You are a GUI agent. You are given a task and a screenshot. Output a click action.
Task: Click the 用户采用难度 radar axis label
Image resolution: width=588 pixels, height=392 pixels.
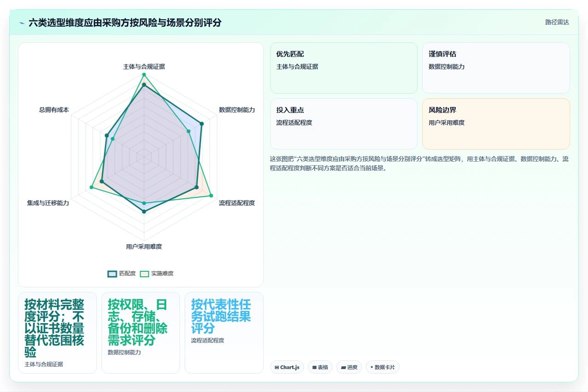(144, 246)
